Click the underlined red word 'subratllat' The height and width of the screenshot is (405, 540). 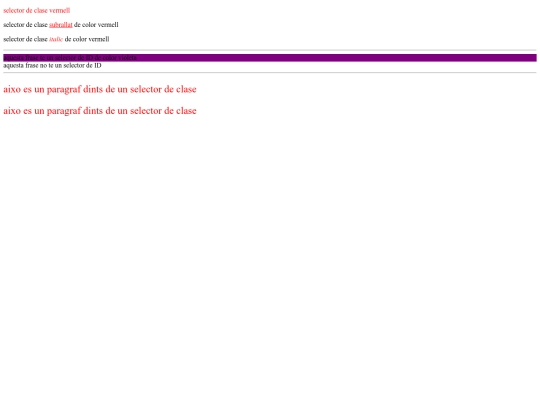coord(61,25)
